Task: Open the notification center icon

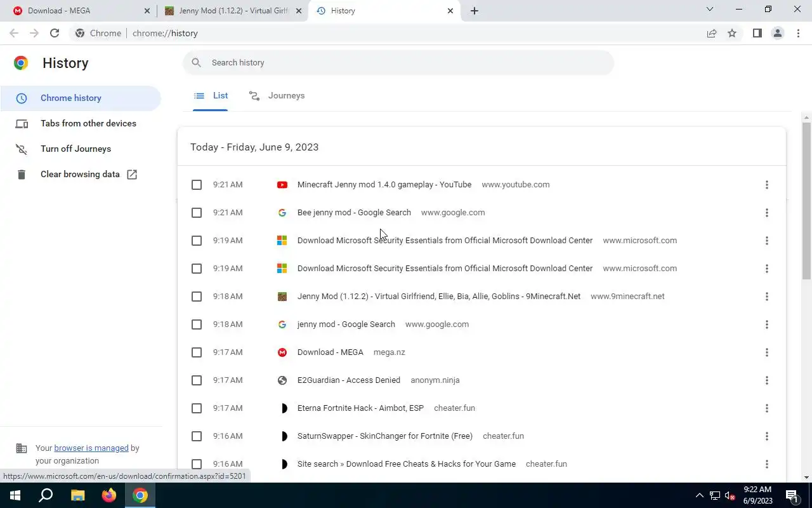Action: 792,495
